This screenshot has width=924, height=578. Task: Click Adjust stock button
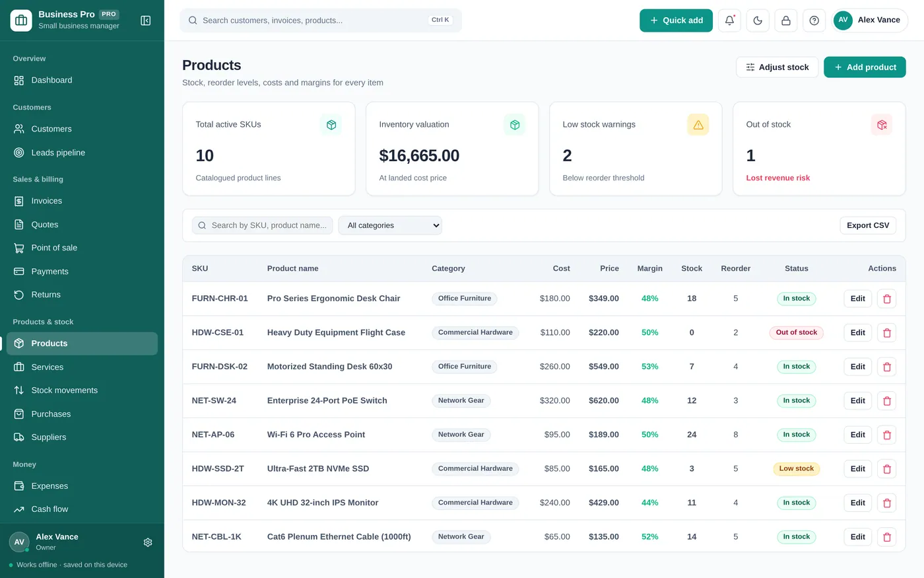(777, 67)
